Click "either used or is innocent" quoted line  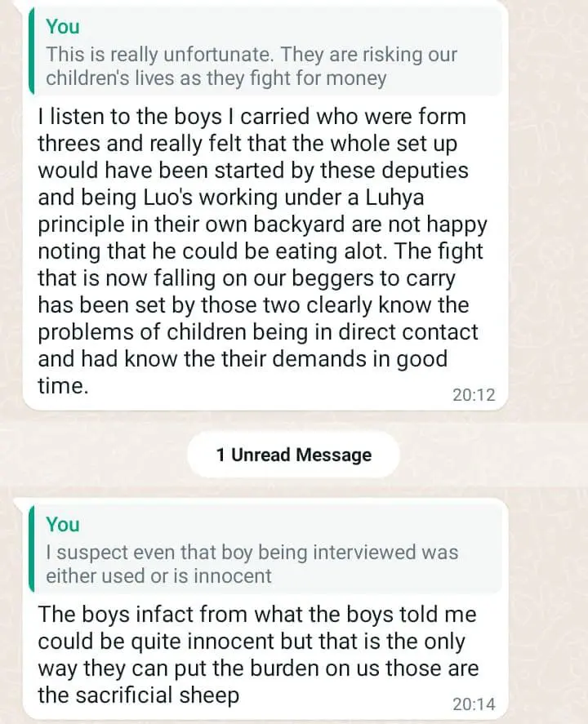pyautogui.click(x=158, y=575)
